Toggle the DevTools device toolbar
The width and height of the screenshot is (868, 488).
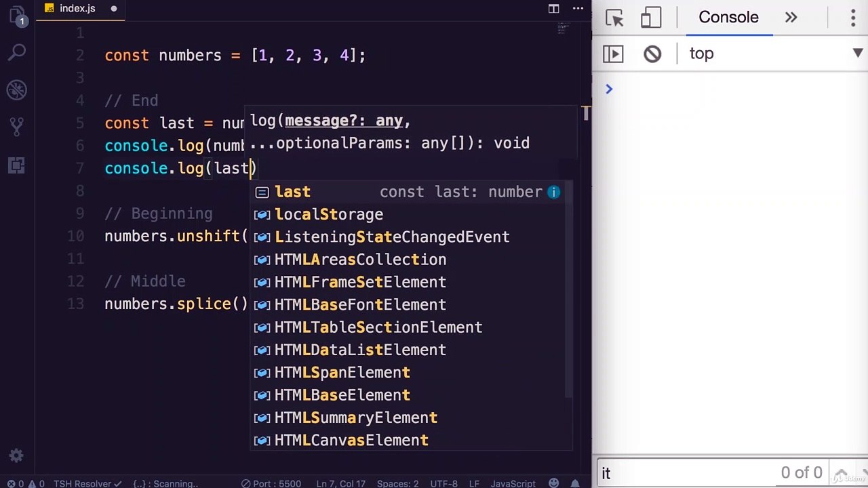651,18
